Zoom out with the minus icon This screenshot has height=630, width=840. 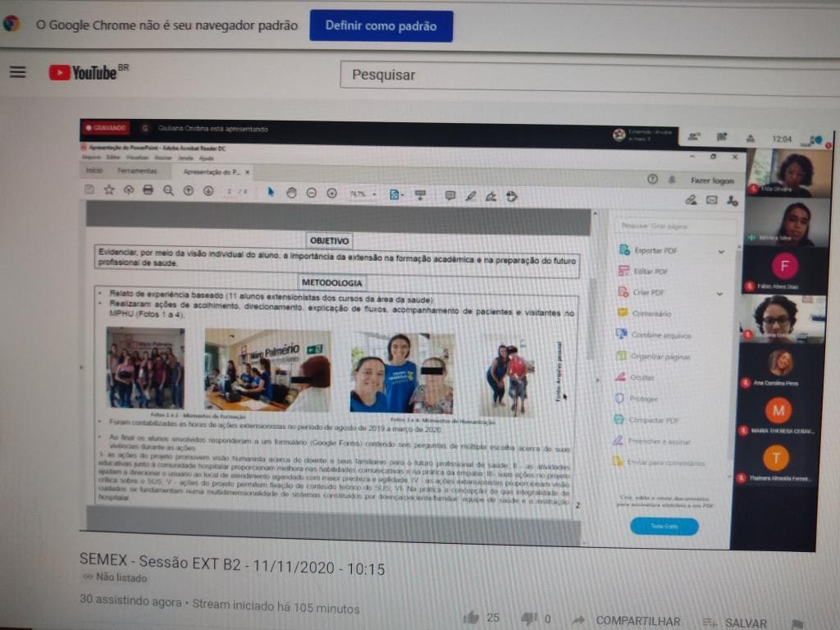click(311, 193)
